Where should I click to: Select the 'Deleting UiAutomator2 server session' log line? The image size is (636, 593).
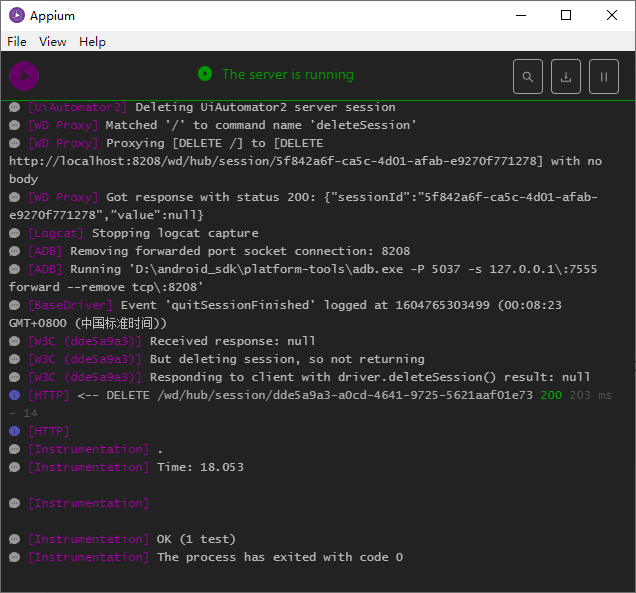[x=202, y=107]
